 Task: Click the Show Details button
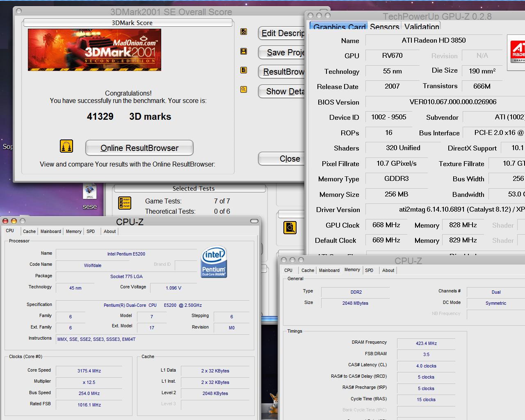(x=281, y=91)
